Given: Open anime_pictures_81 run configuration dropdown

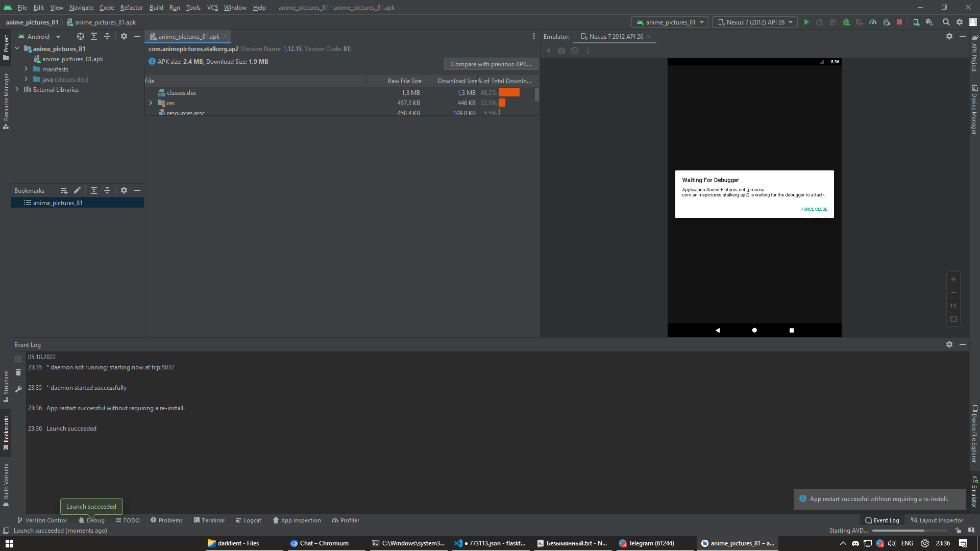Looking at the screenshot, I should pyautogui.click(x=670, y=22).
